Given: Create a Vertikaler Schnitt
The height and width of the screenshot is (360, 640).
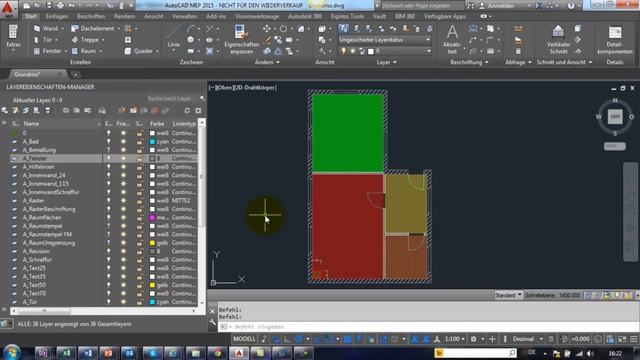Looking at the screenshot, I should pyautogui.click(x=558, y=39).
